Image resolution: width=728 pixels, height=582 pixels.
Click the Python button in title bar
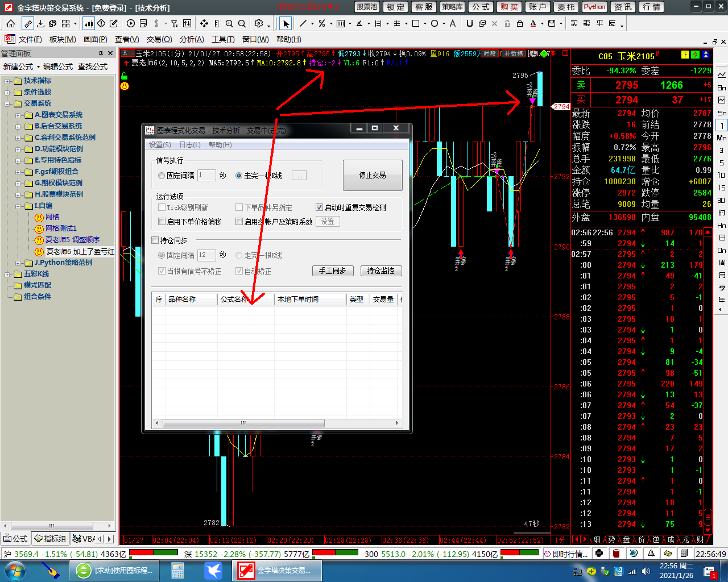[594, 7]
